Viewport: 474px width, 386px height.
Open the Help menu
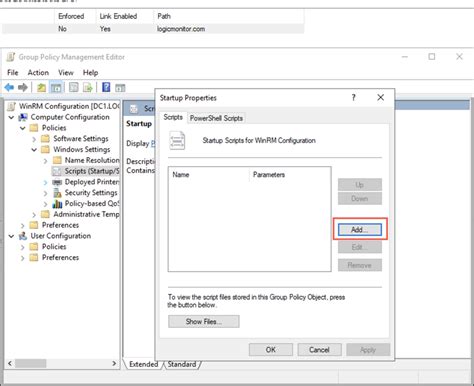pyautogui.click(x=90, y=72)
